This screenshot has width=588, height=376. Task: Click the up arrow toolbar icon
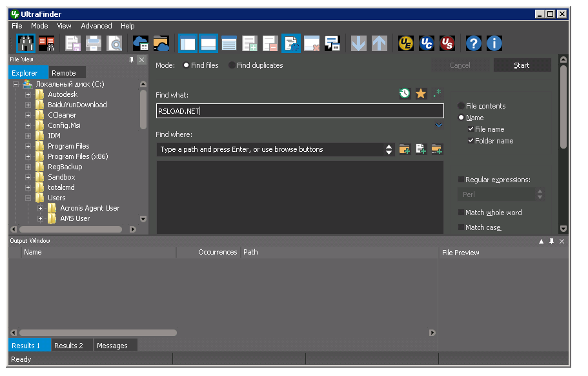coord(379,43)
